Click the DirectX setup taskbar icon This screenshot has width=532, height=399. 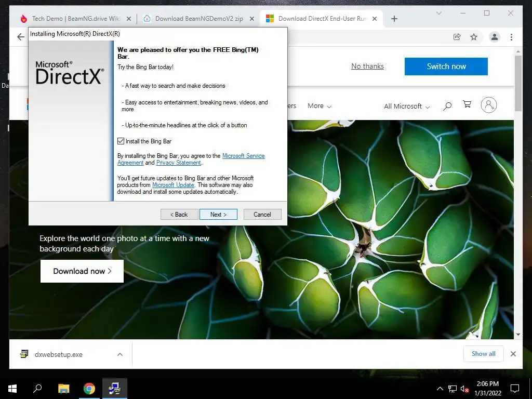coord(115,389)
